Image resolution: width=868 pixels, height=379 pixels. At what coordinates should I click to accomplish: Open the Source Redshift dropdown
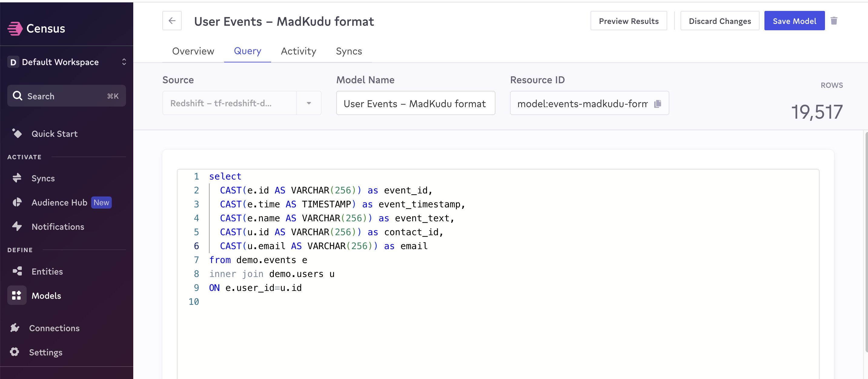click(x=242, y=103)
